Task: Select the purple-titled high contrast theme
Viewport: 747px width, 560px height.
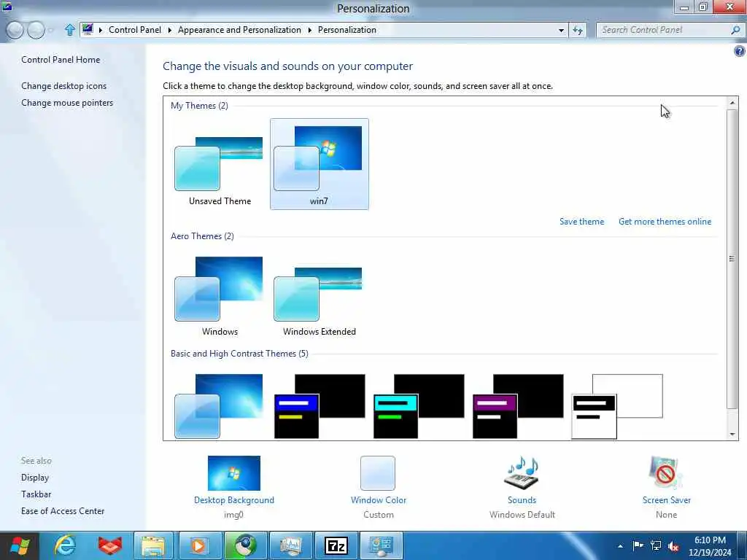Action: [x=518, y=406]
